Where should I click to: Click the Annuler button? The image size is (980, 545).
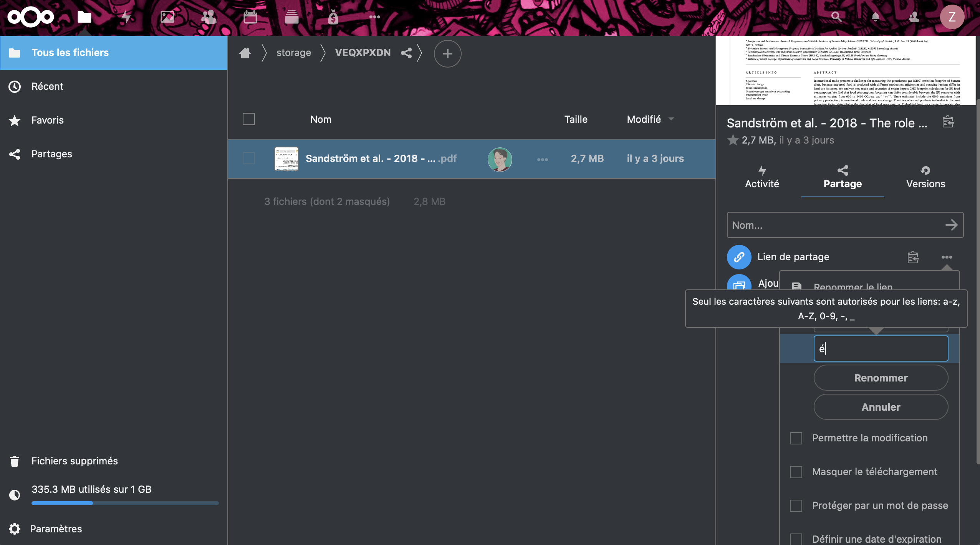point(881,407)
